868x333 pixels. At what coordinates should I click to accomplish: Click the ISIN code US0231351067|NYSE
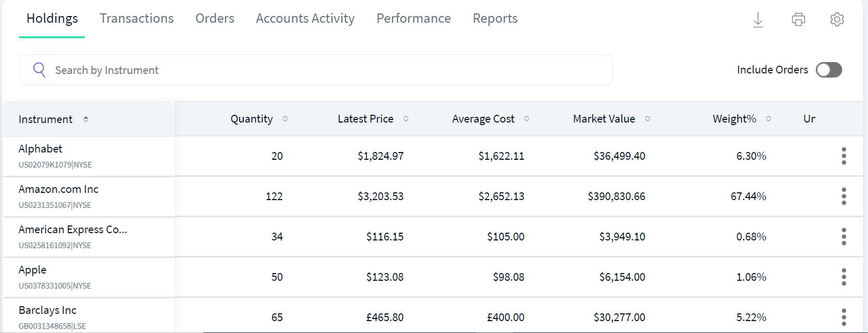(55, 205)
